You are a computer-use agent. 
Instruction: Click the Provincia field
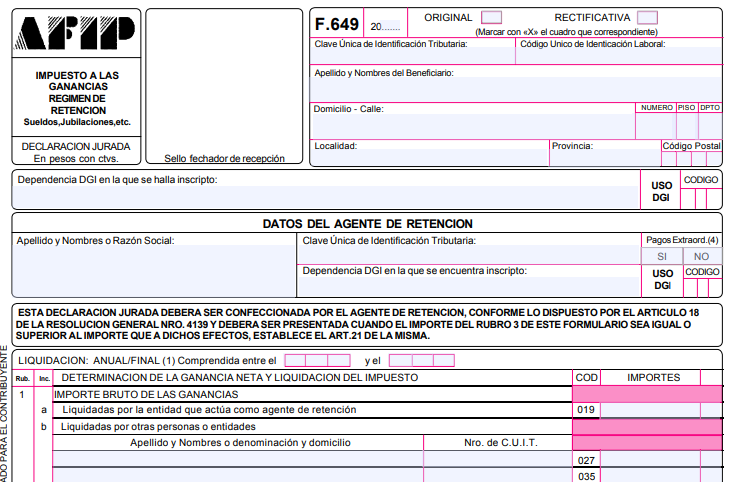[x=605, y=158]
